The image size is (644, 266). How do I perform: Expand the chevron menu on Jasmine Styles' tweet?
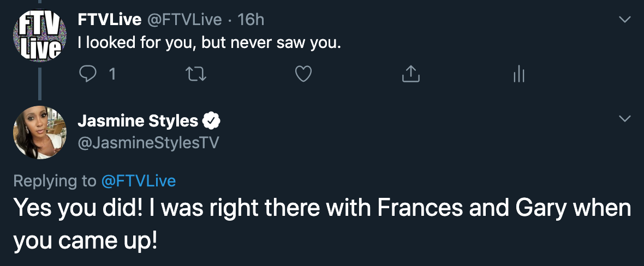[624, 119]
